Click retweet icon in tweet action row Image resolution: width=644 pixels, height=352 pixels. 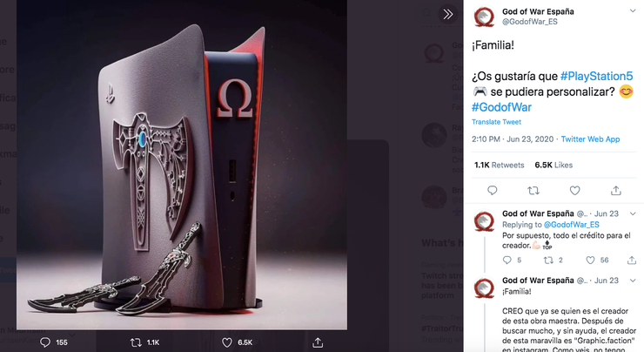coord(533,190)
